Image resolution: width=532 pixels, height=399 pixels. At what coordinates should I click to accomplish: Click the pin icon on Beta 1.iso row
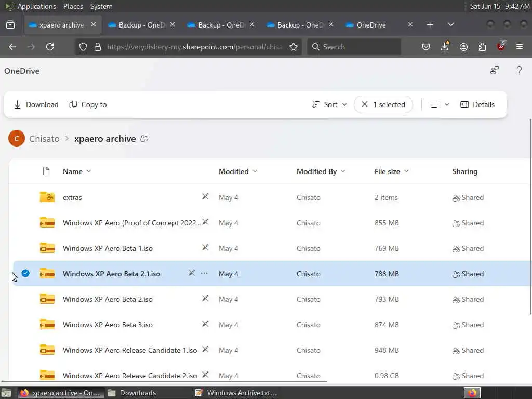(x=205, y=247)
